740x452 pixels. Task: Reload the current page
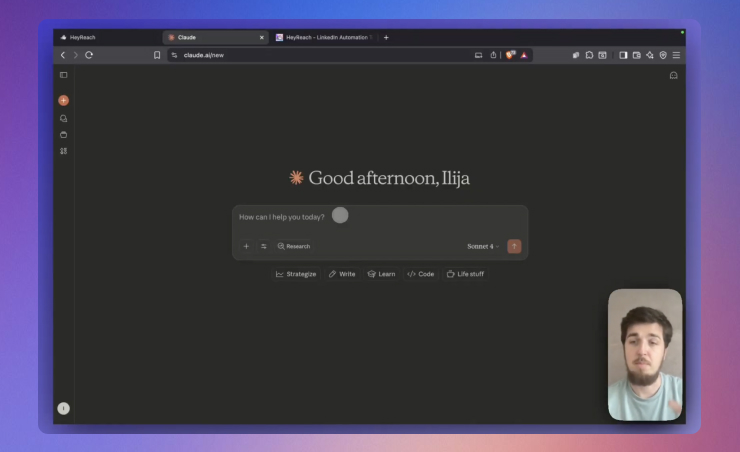click(89, 55)
